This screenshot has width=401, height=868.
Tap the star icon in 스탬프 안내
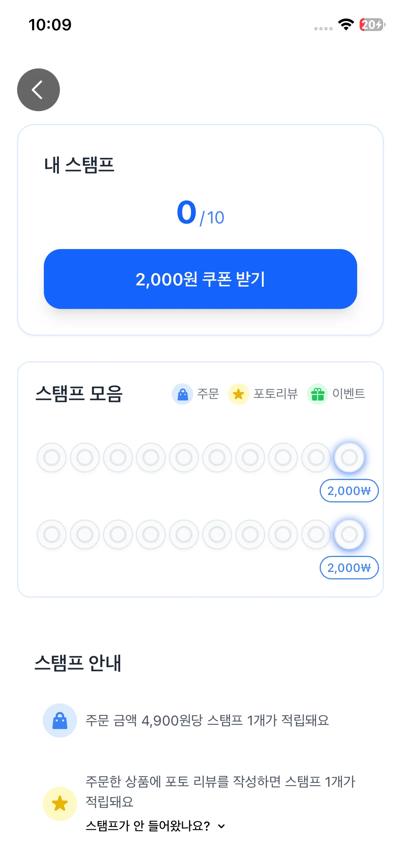(x=60, y=804)
